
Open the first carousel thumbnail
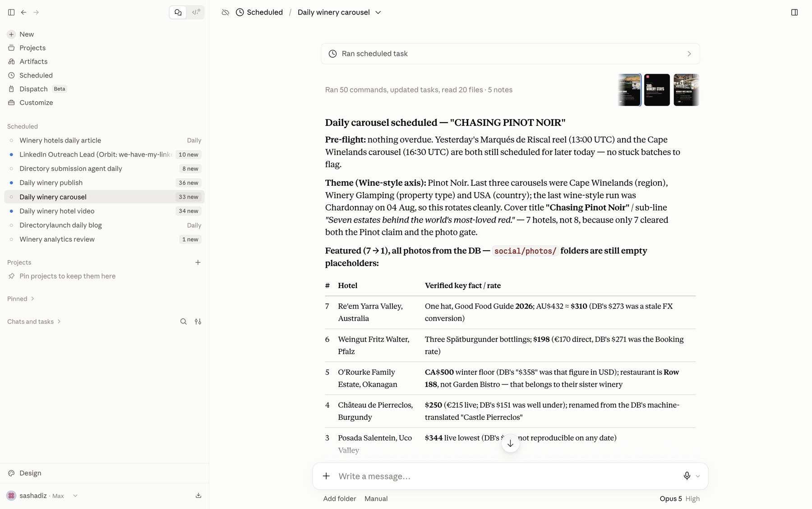629,90
